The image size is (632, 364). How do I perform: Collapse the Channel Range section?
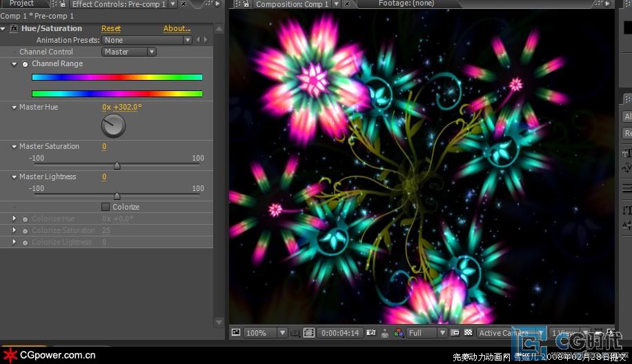pyautogui.click(x=14, y=64)
